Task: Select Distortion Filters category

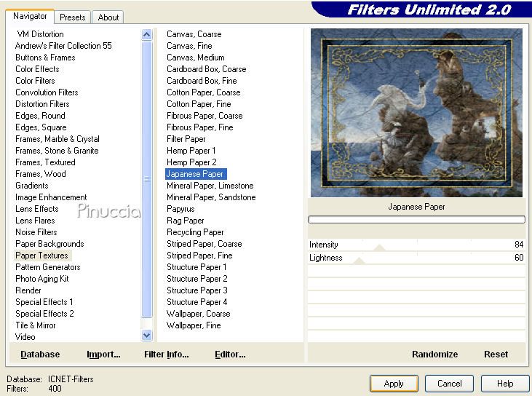Action: point(42,104)
